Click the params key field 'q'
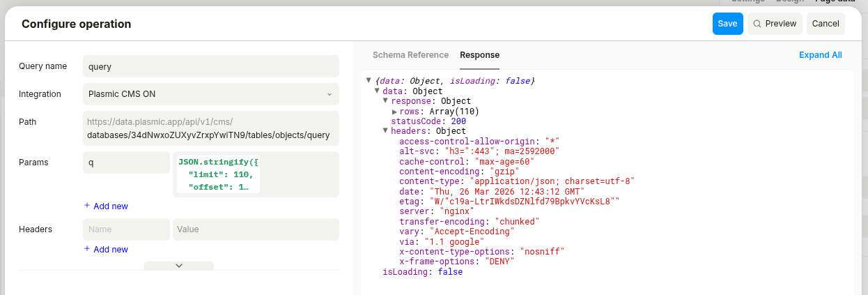Viewport: 868px width, 295px height. (x=126, y=162)
